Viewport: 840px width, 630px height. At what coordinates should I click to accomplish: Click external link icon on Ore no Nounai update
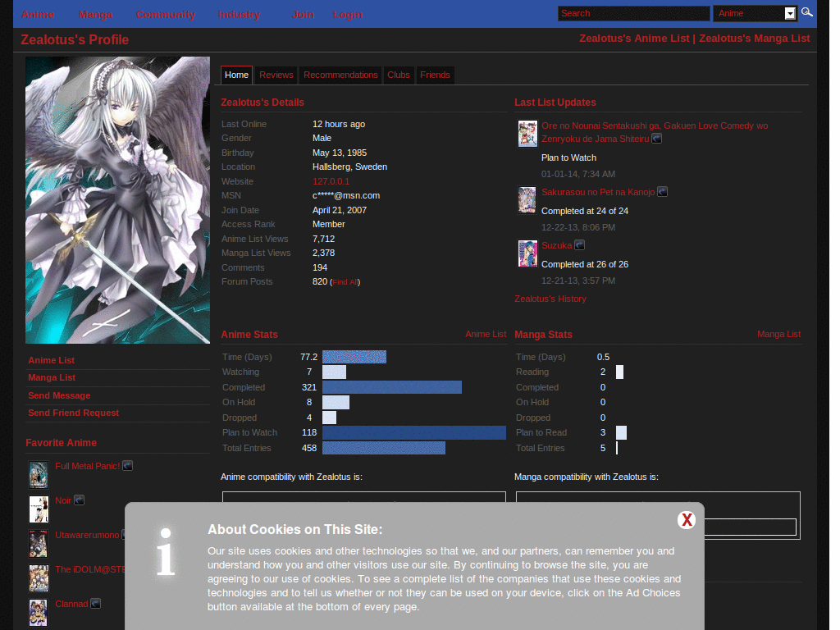(x=656, y=139)
